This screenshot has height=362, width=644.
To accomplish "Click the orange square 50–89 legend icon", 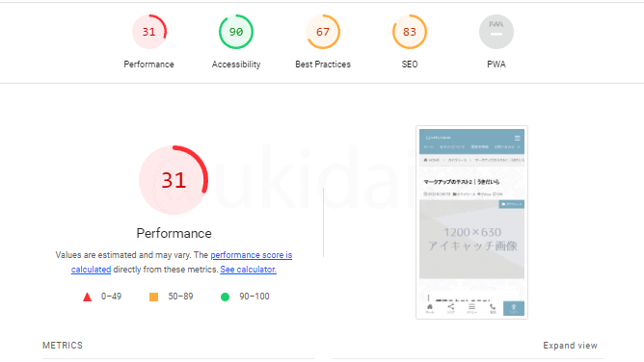I will [x=153, y=297].
